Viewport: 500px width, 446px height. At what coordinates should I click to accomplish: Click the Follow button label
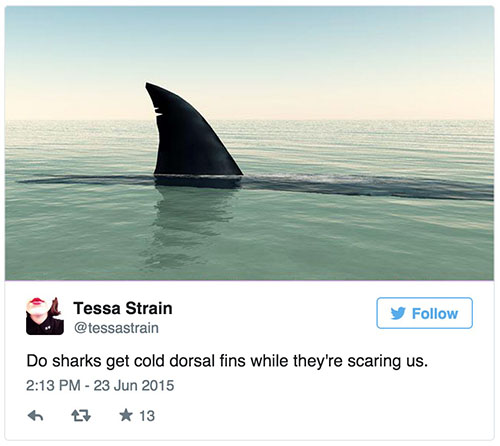click(435, 314)
